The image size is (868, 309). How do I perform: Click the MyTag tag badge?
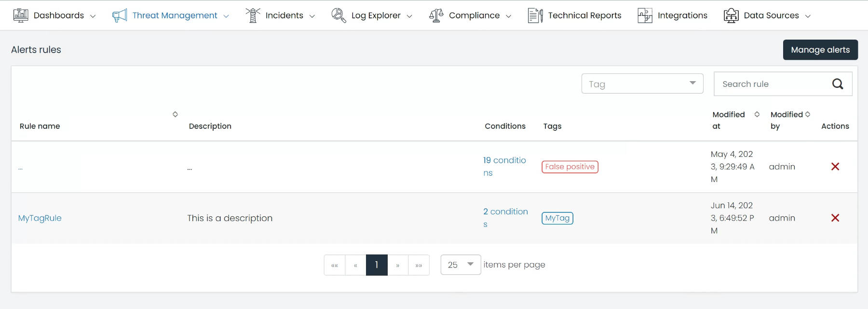point(557,218)
